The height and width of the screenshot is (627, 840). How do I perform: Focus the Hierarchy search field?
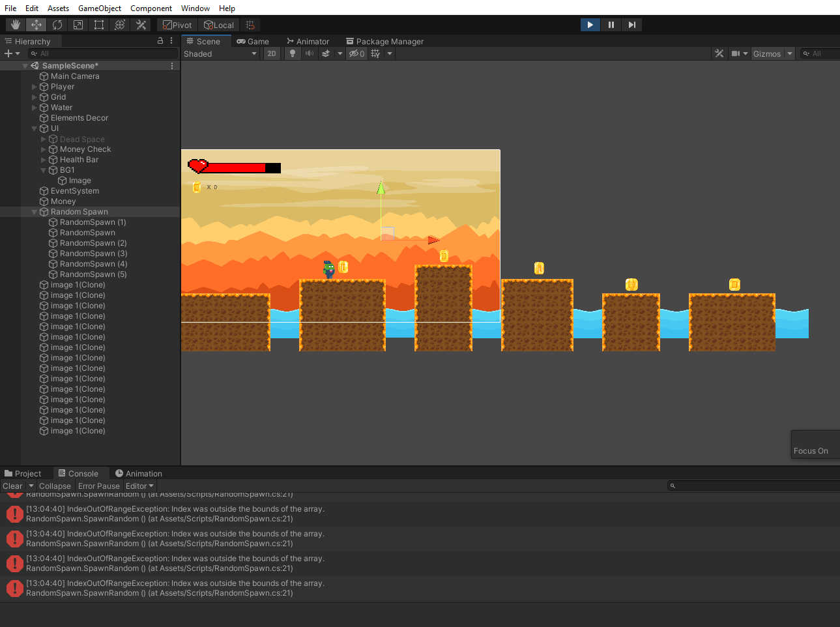102,53
